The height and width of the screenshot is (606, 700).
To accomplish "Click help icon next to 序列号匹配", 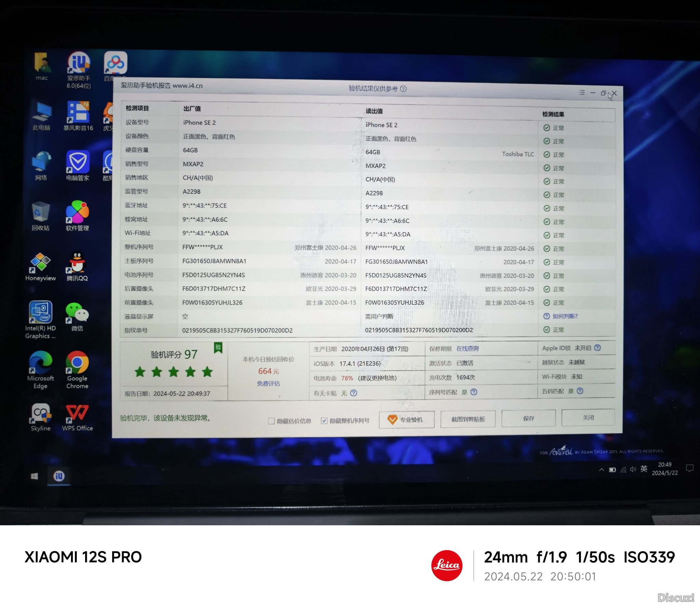I will click(474, 392).
